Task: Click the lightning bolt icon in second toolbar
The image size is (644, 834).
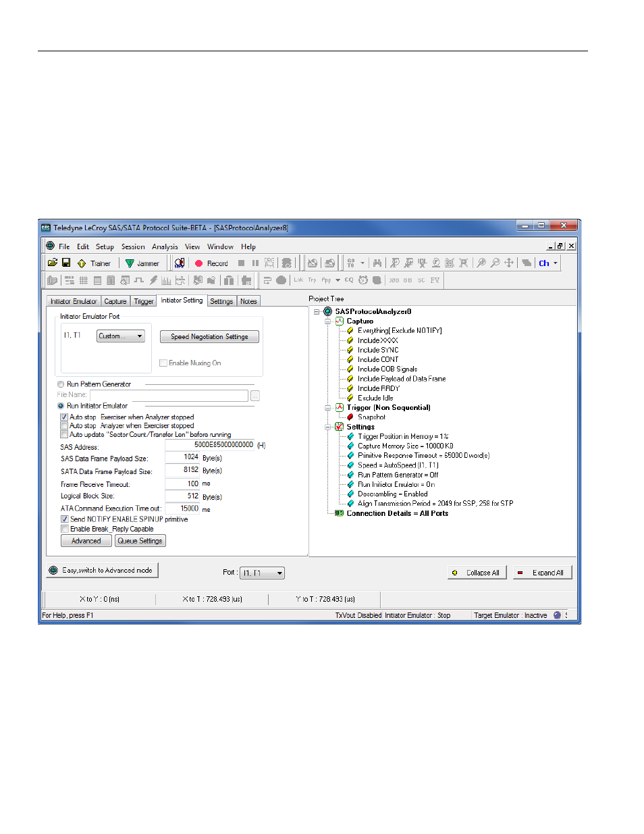Action: click(x=153, y=280)
